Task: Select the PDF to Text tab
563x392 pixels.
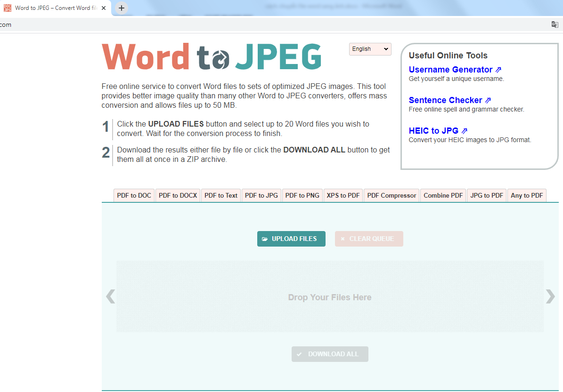Action: [221, 195]
